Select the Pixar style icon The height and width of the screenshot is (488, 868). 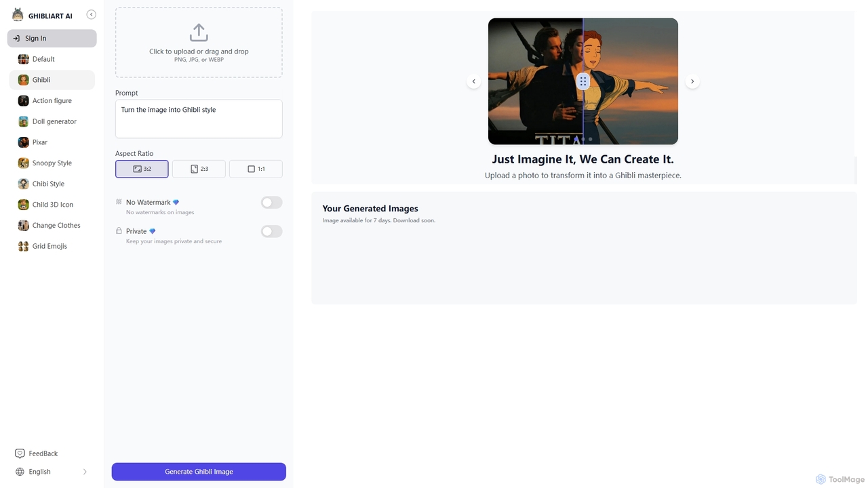(x=23, y=142)
